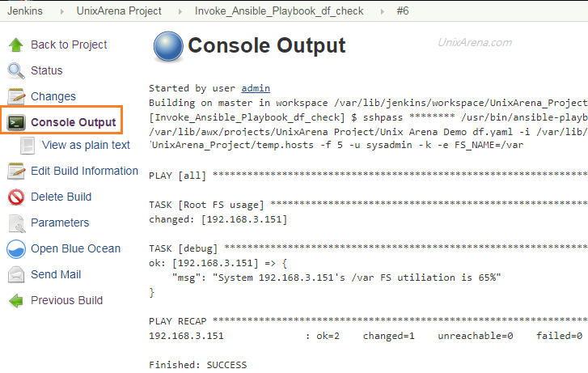Open Invoke_Ansible_Playbook_df_check breadcrumb
Screen dimensions: 588x373
279,11
